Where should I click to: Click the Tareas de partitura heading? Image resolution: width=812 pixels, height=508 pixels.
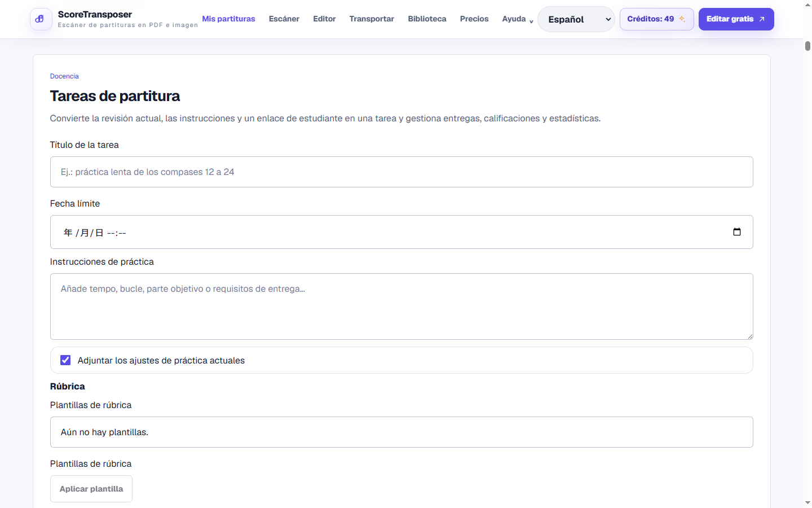click(115, 96)
